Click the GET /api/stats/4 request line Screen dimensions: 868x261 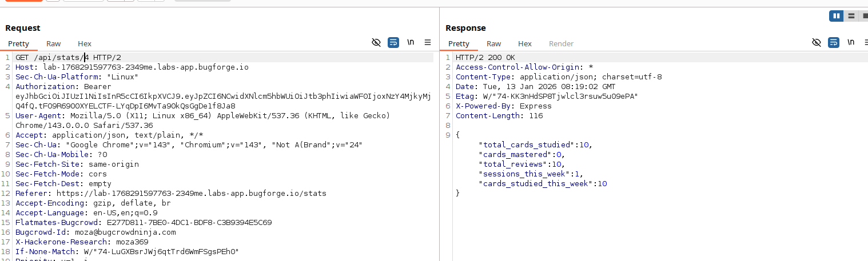pyautogui.click(x=68, y=58)
